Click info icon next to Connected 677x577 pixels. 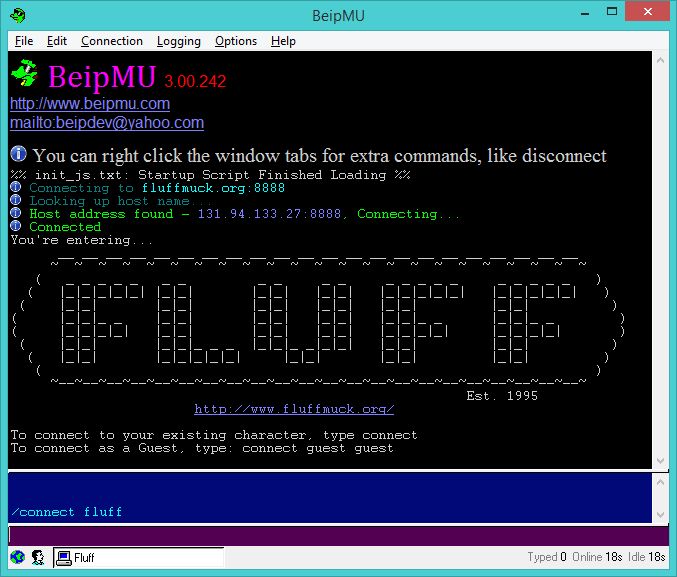(x=16, y=226)
